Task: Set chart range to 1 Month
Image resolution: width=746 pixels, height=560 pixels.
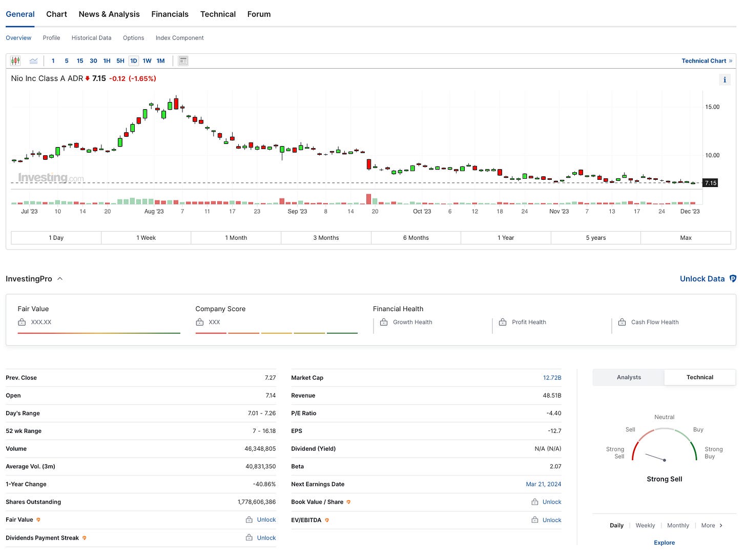Action: (236, 238)
